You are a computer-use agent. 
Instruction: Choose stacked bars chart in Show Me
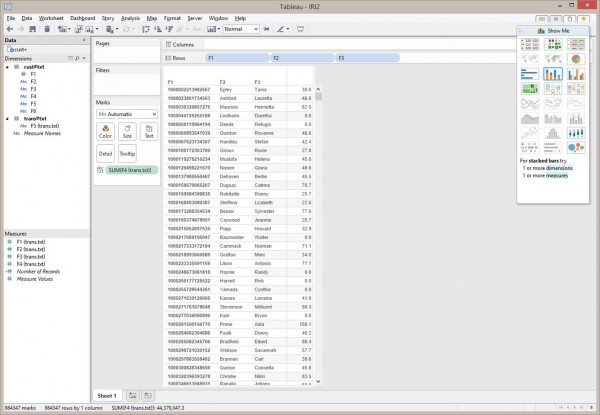[x=553, y=74]
